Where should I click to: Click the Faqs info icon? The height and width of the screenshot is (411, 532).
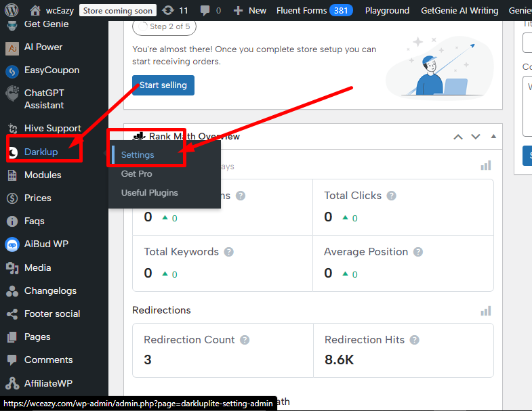click(12, 221)
